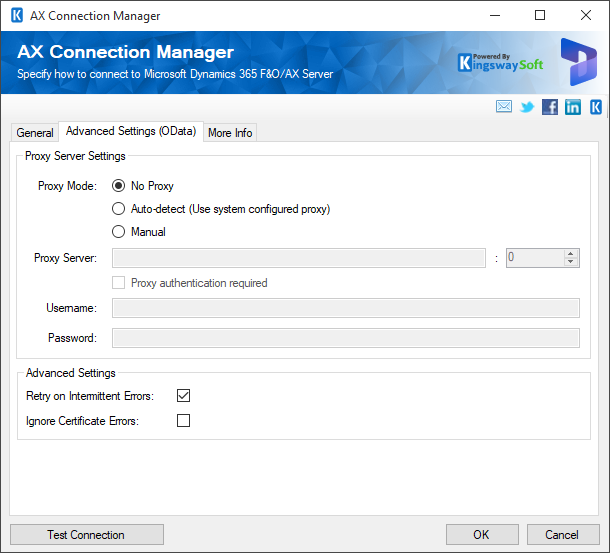Increase proxy port with up arrow
Image resolution: width=610 pixels, height=553 pixels.
coord(571,254)
